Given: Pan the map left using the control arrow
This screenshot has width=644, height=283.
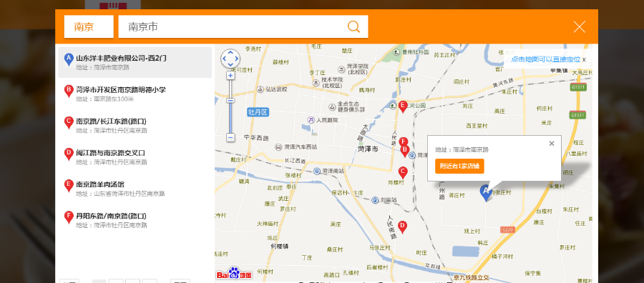Looking at the screenshot, I should (x=224, y=59).
